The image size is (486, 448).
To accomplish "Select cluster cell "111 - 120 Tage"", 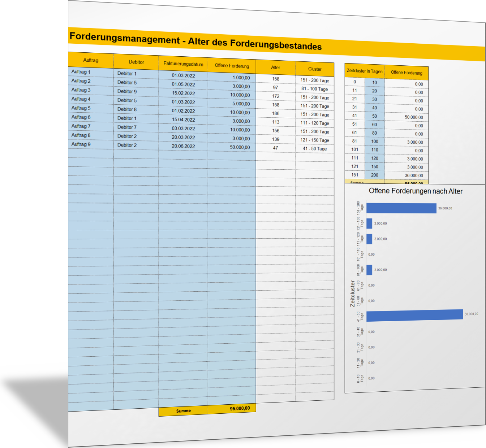I will pos(315,123).
